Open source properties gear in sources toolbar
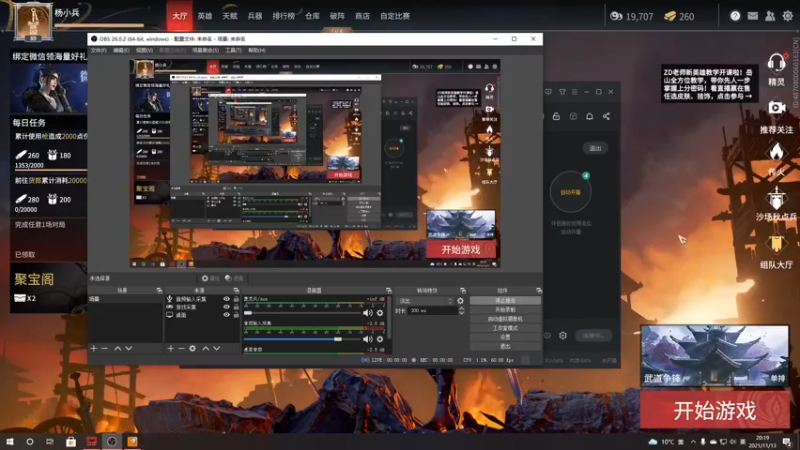 pos(192,348)
